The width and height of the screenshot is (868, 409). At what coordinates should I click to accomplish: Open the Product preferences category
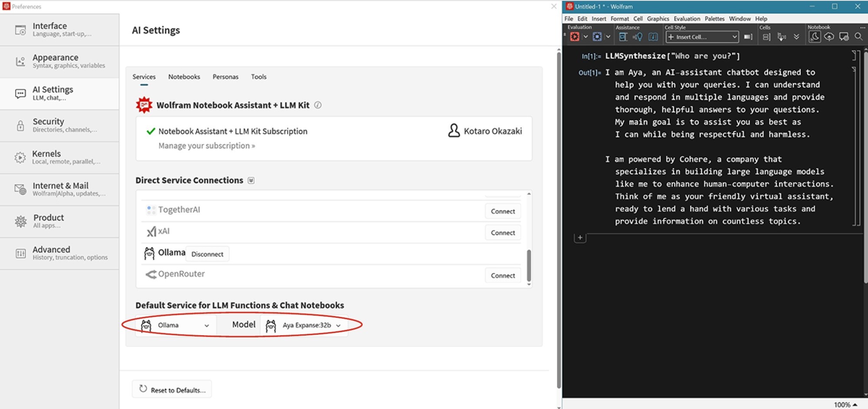click(x=59, y=221)
